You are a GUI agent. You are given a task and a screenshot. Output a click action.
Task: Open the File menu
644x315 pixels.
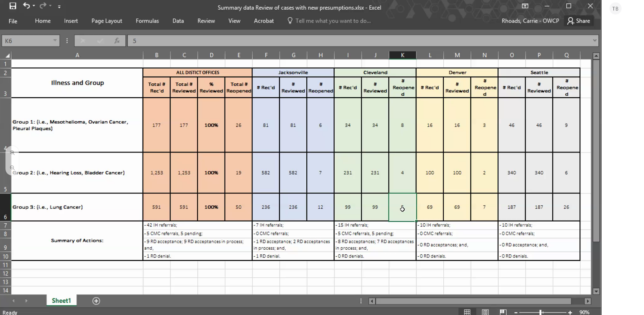13,21
